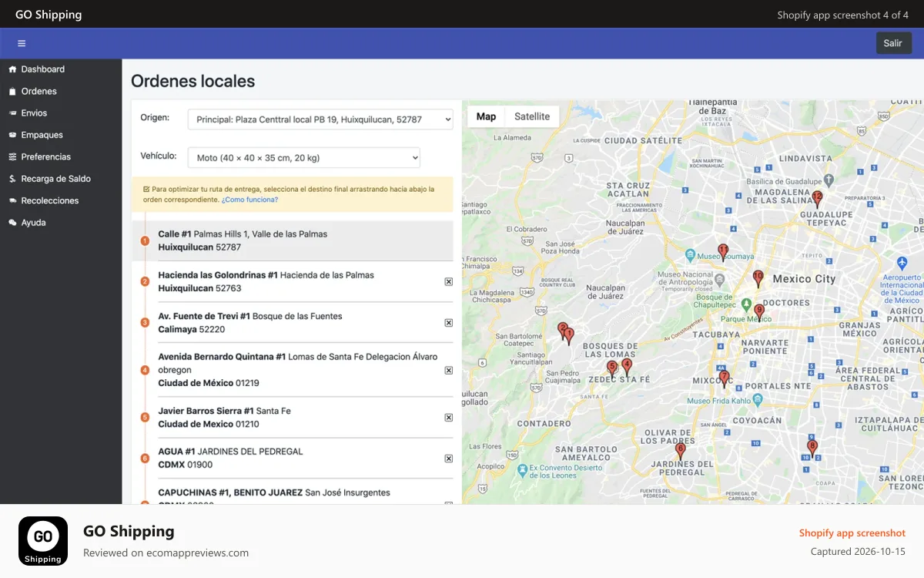Viewport: 924px width, 578px height.
Task: Select the Hacienda las Golondrinas #1 address row
Action: 293,281
